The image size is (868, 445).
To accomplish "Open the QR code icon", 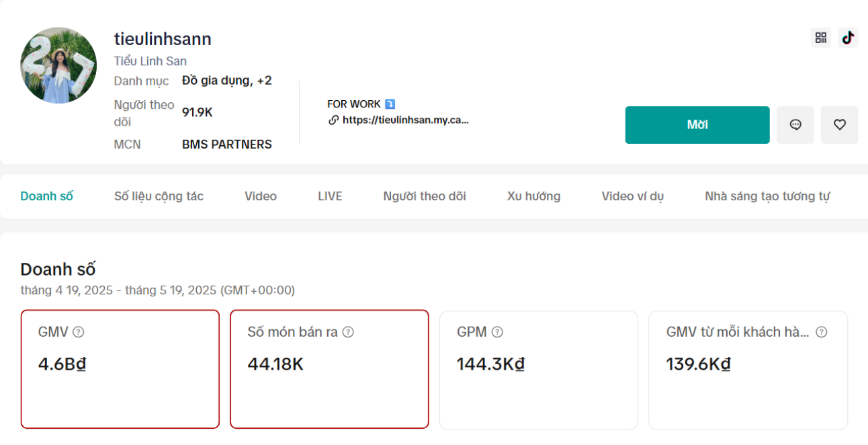I will pyautogui.click(x=820, y=38).
